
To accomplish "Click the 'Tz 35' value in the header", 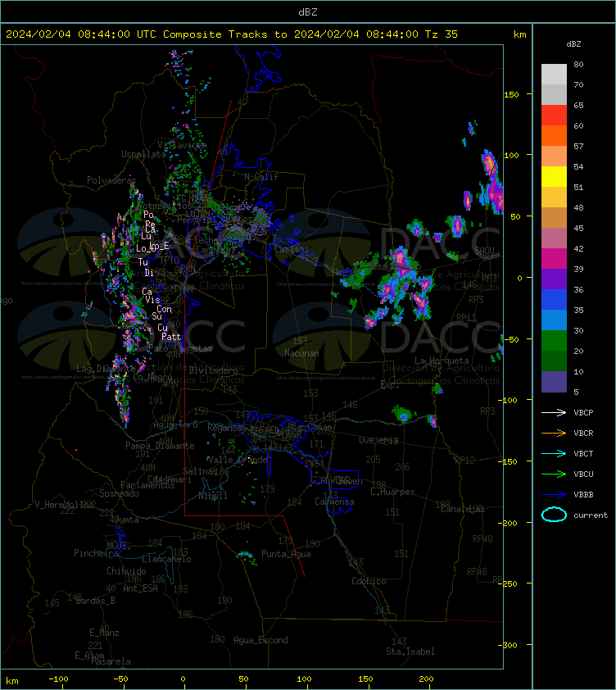I will click(x=442, y=34).
